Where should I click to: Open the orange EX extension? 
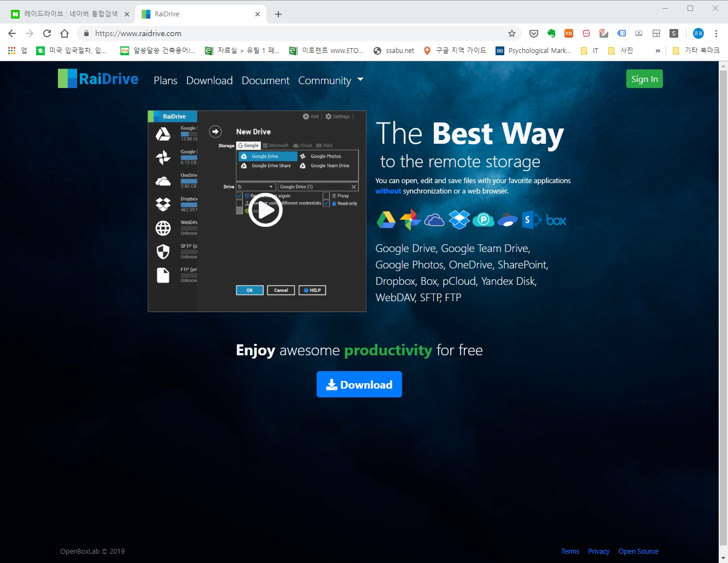[x=569, y=33]
